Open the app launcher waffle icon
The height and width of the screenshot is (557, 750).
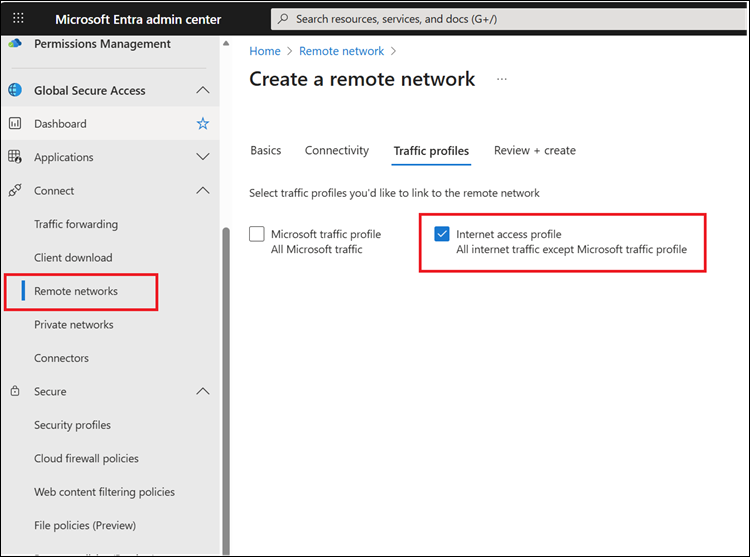point(18,19)
